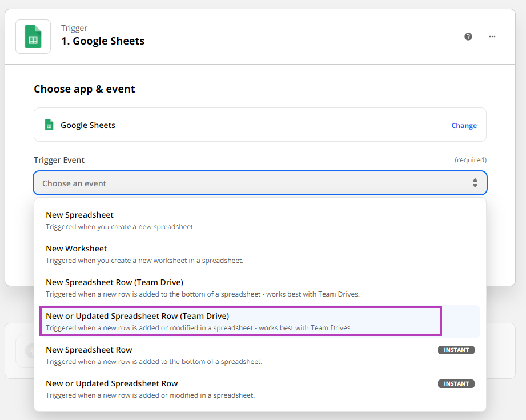
Task: Click the '1. Google Sheets' step title
Action: 103,41
